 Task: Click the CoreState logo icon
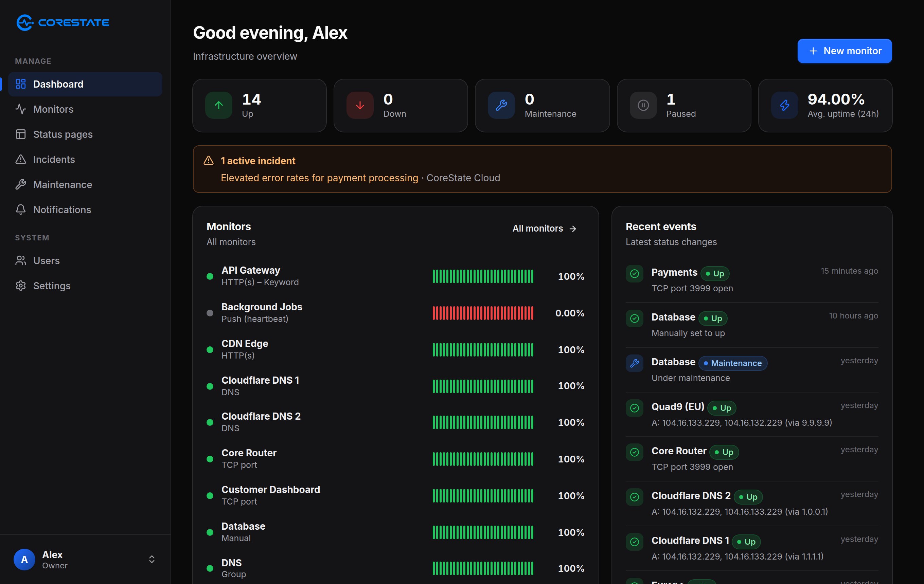tap(25, 23)
